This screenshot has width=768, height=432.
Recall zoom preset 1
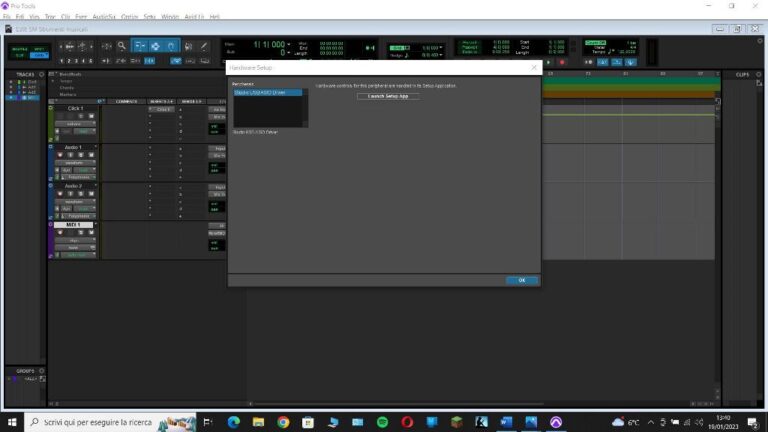(62, 61)
